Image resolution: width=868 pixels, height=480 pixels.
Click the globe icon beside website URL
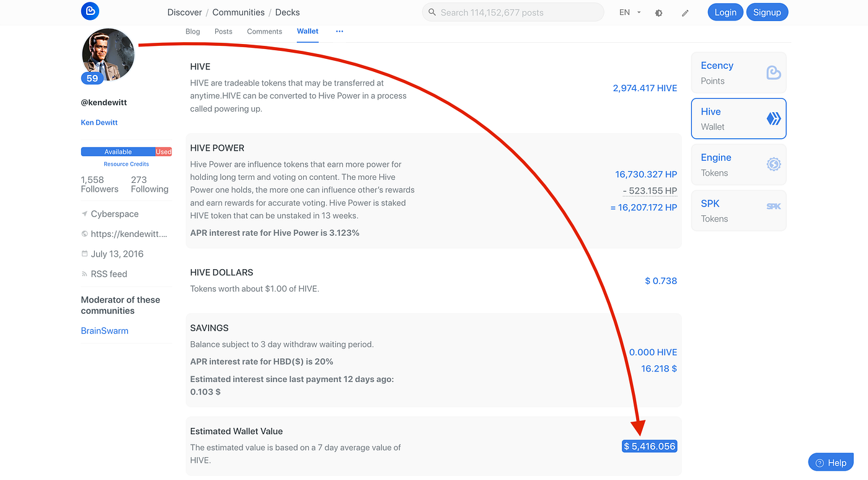click(x=84, y=234)
